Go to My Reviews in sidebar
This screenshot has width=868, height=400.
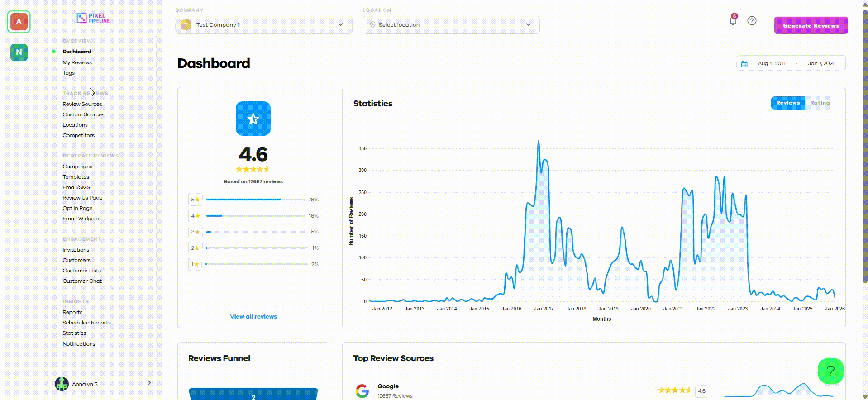[x=77, y=62]
